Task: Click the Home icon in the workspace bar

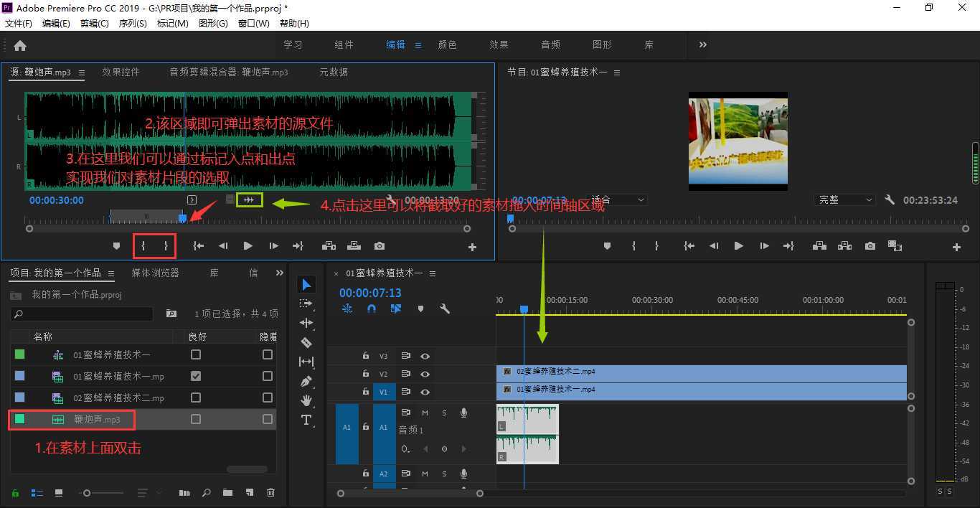Action: click(x=20, y=45)
